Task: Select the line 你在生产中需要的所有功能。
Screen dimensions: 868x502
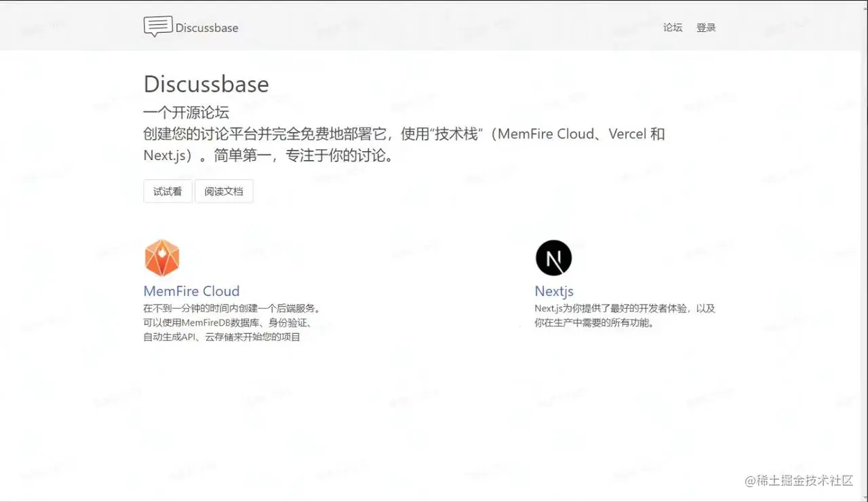Action: point(595,322)
